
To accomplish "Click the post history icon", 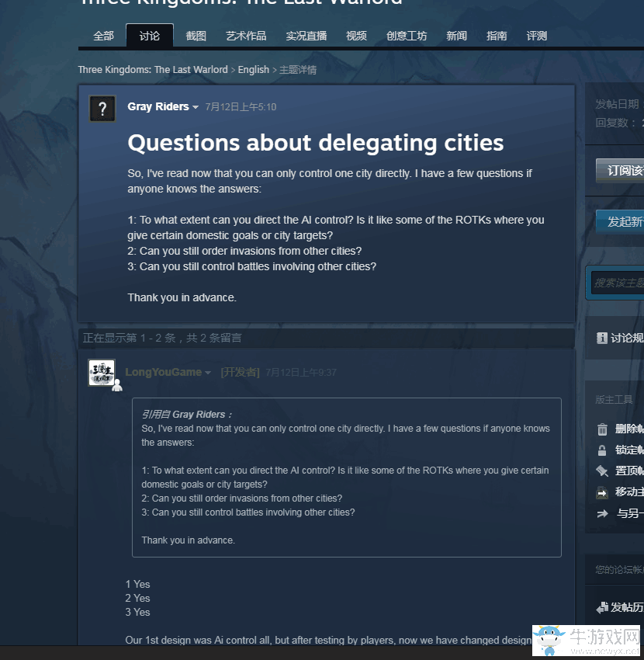I will pyautogui.click(x=602, y=607).
